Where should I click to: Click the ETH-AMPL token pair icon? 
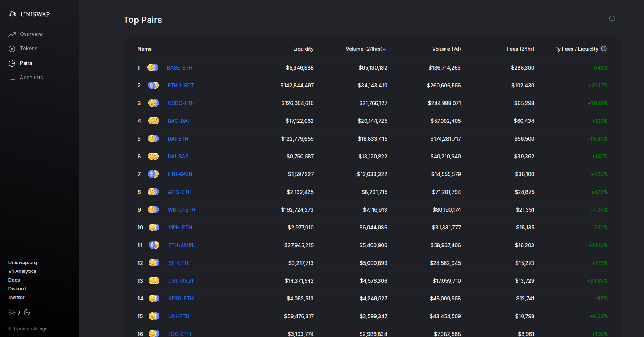[x=154, y=245]
